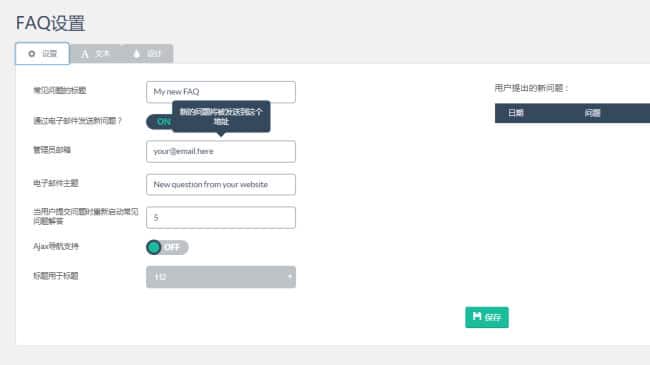The image size is (650, 365).
Task: Click the droplet design tab icon
Action: pos(136,54)
